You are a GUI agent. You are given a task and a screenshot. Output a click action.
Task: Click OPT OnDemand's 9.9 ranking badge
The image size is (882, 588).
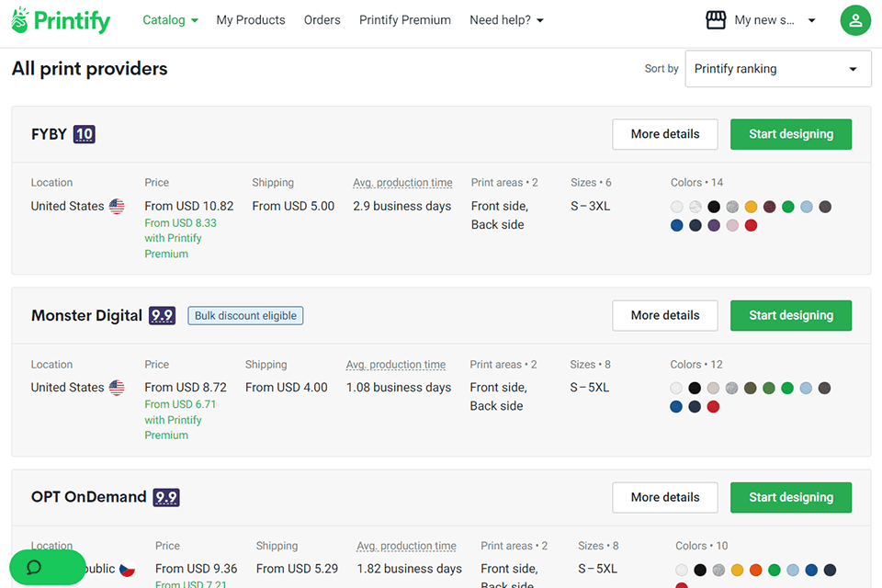click(166, 497)
